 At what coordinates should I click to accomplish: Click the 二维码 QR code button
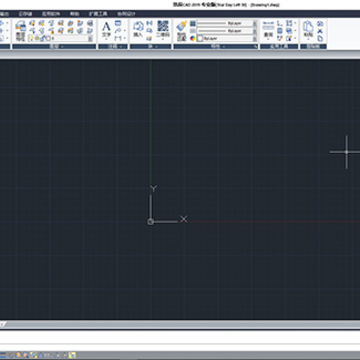163,29
